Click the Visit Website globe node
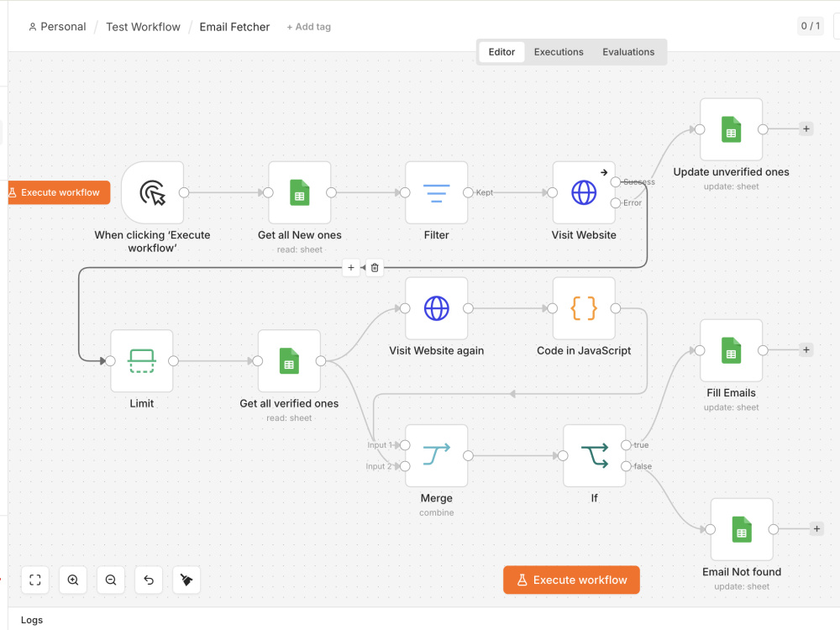840x630 pixels. point(584,193)
